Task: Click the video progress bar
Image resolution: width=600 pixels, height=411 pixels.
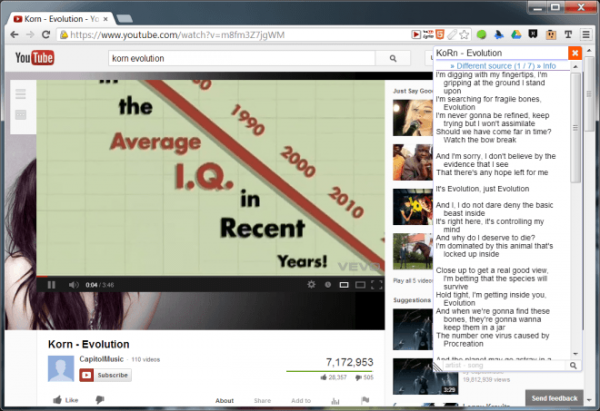Action: click(210, 276)
